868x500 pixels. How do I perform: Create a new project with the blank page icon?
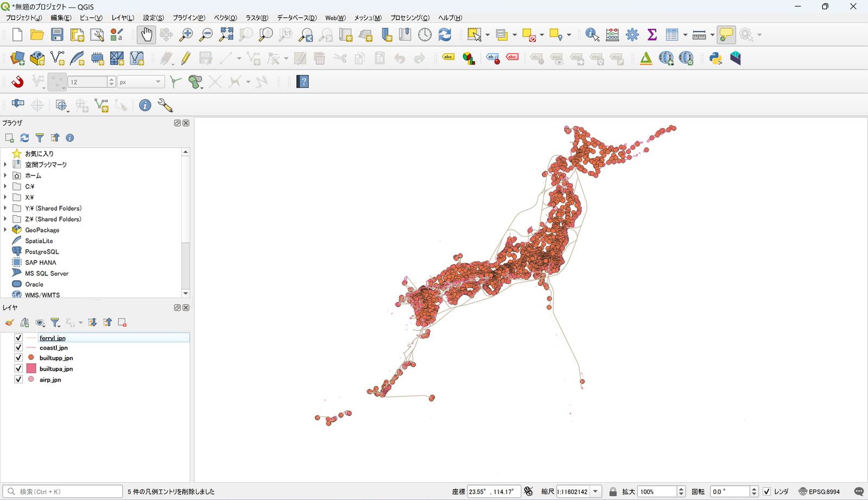[17, 35]
